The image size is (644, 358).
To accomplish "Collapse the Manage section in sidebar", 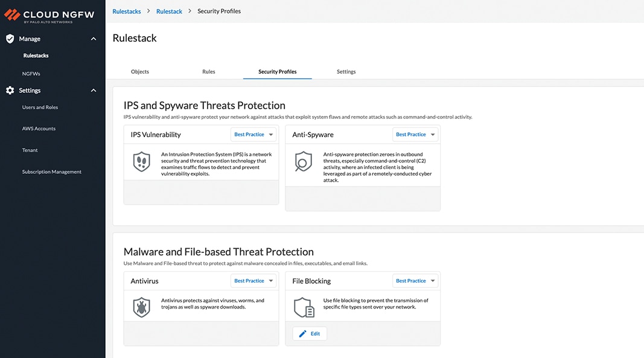I will (x=94, y=38).
